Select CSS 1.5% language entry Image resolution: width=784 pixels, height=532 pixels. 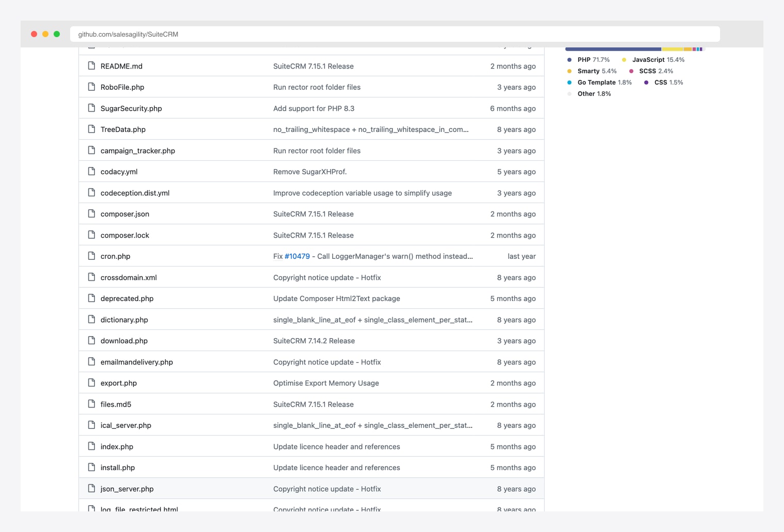pos(663,82)
